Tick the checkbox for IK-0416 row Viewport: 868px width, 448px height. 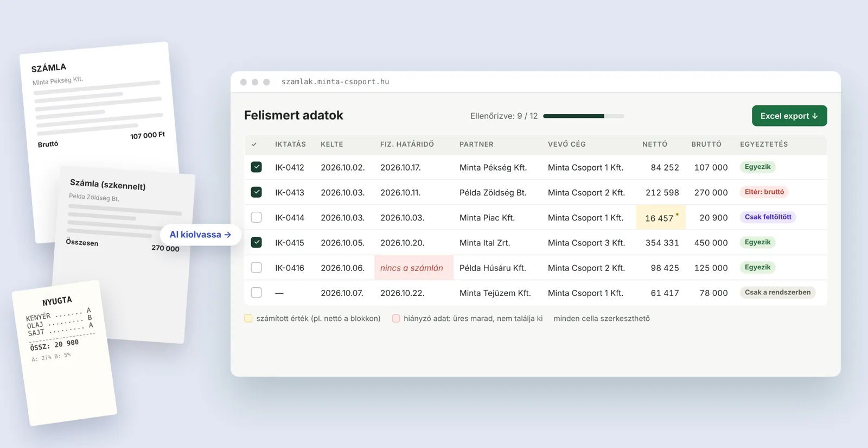click(257, 268)
